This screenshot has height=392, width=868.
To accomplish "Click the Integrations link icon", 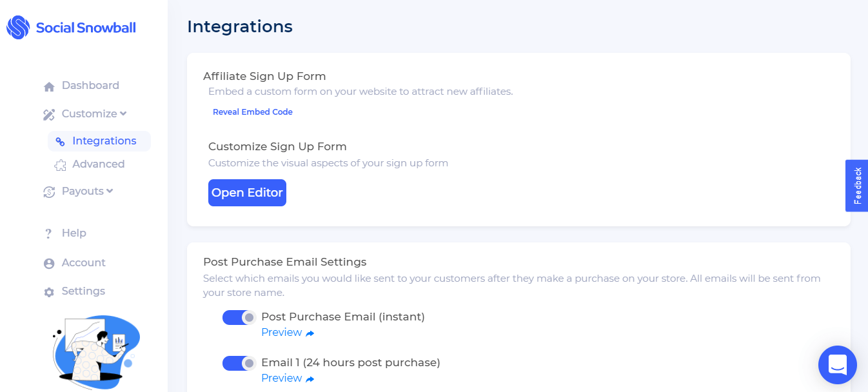I will pos(60,142).
